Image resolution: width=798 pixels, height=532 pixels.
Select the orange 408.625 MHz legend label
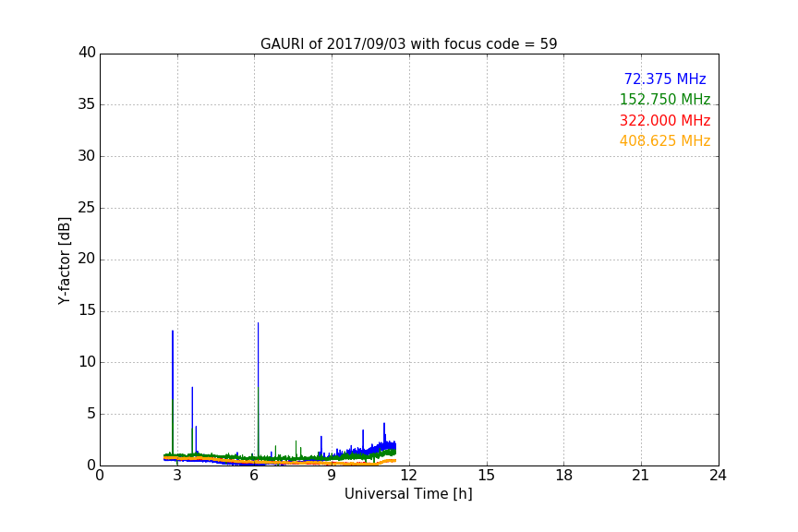[x=665, y=140]
